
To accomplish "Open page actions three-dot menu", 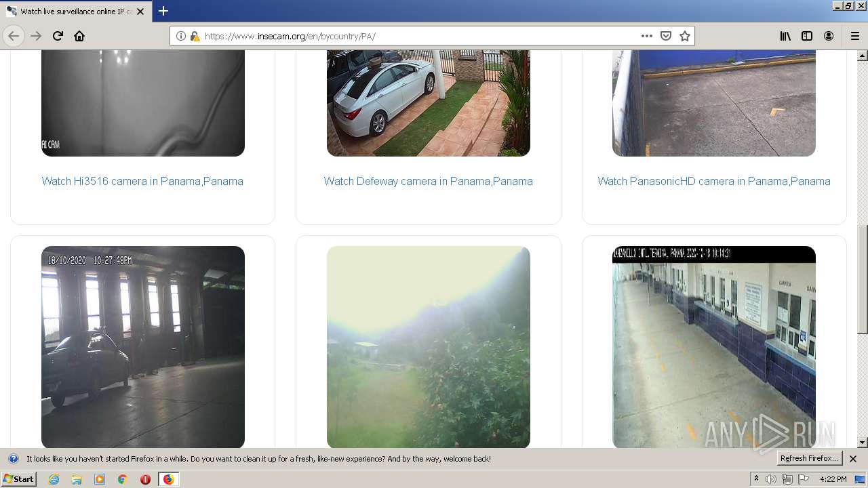I will [x=646, y=36].
